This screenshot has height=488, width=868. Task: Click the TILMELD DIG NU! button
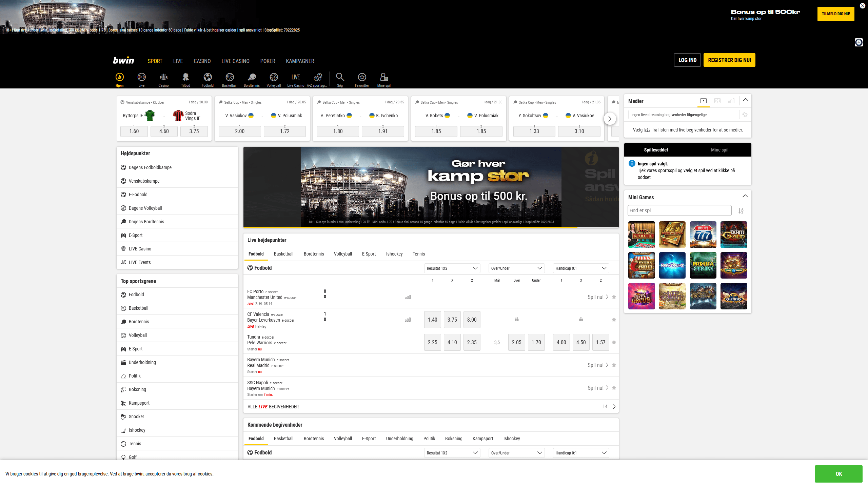pyautogui.click(x=836, y=14)
